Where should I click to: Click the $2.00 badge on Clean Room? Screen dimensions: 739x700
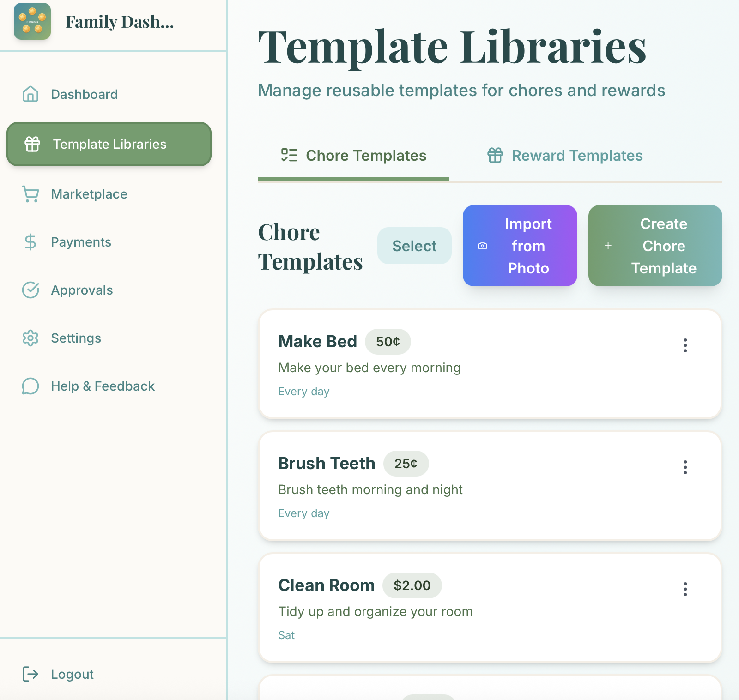412,585
